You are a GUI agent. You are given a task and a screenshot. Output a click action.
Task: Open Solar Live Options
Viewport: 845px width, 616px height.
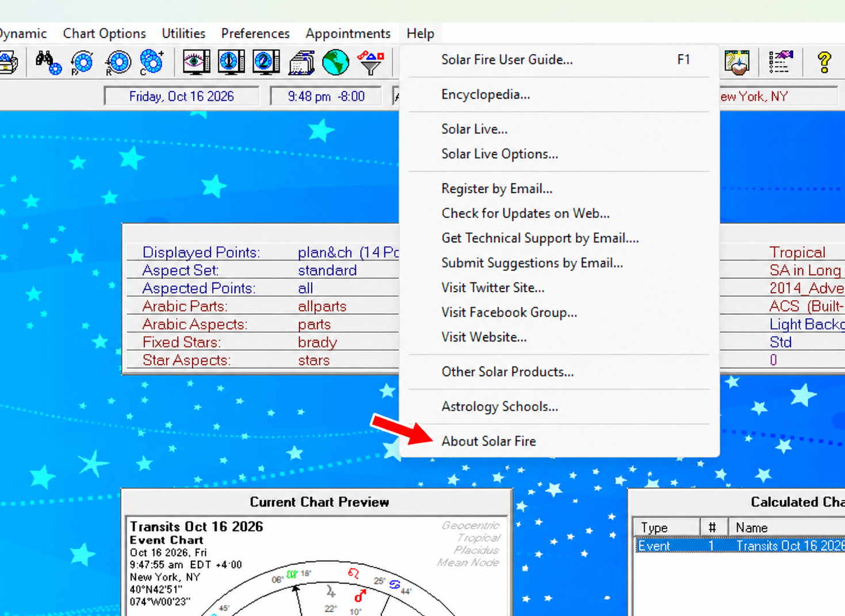(559, 154)
